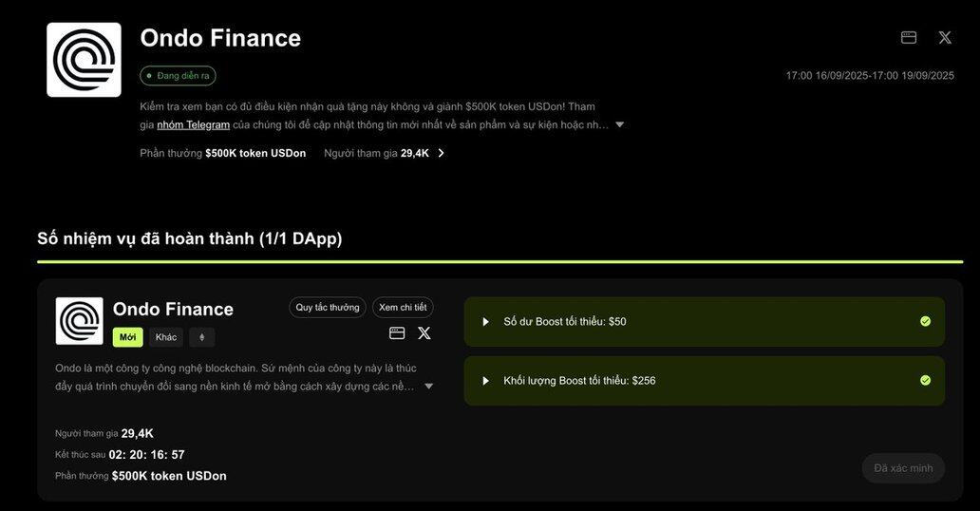Screen dimensions: 980x511
Task: Open the website icon in the DApp card
Action: (x=397, y=333)
